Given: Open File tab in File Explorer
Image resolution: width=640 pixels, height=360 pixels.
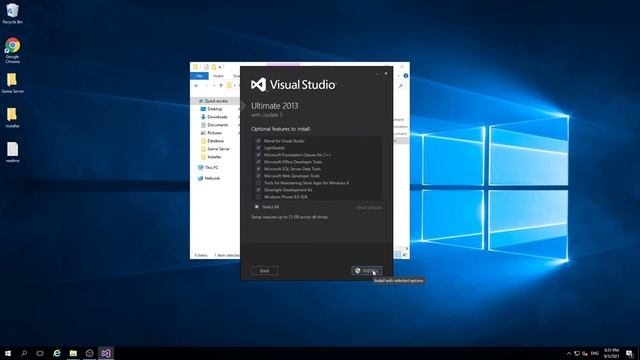Looking at the screenshot, I should pyautogui.click(x=199, y=76).
